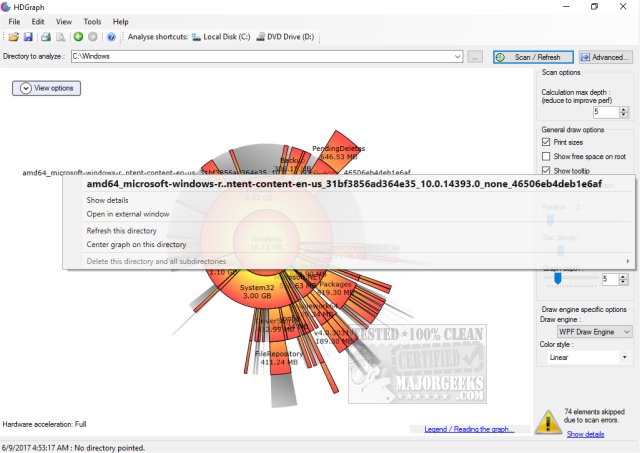Click the Scan / Refresh button
Viewport: 640px width, 453px height.
coord(533,57)
